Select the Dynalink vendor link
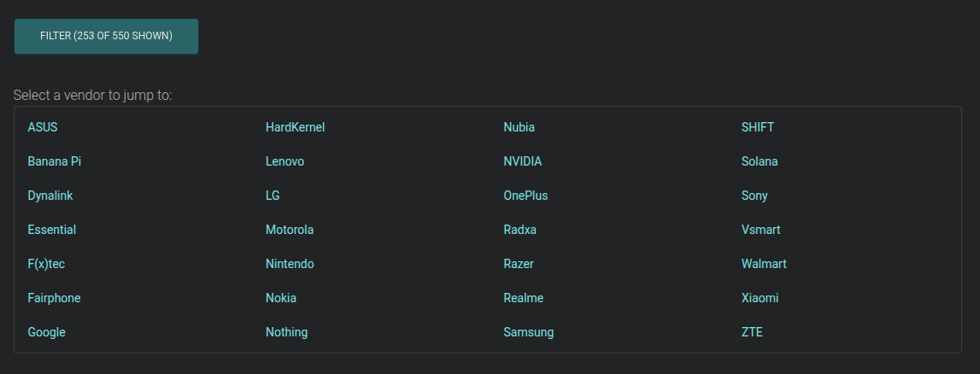The width and height of the screenshot is (980, 374). click(50, 196)
